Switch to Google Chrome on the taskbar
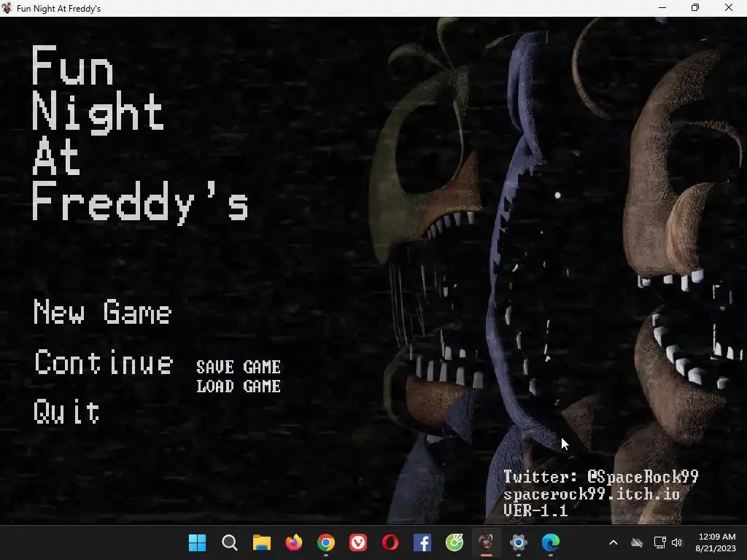 click(326, 542)
